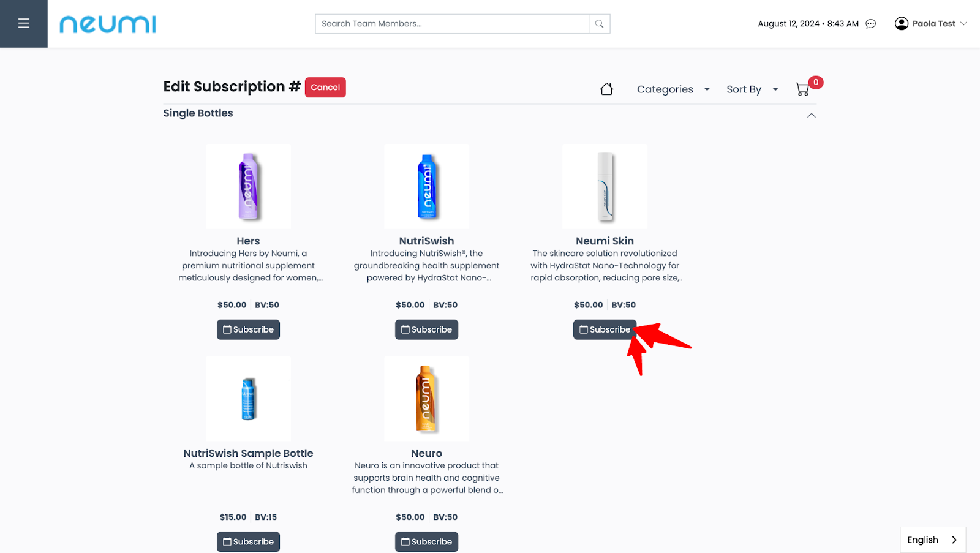980x553 pixels.
Task: Cancel the subscription edit
Action: tap(325, 88)
